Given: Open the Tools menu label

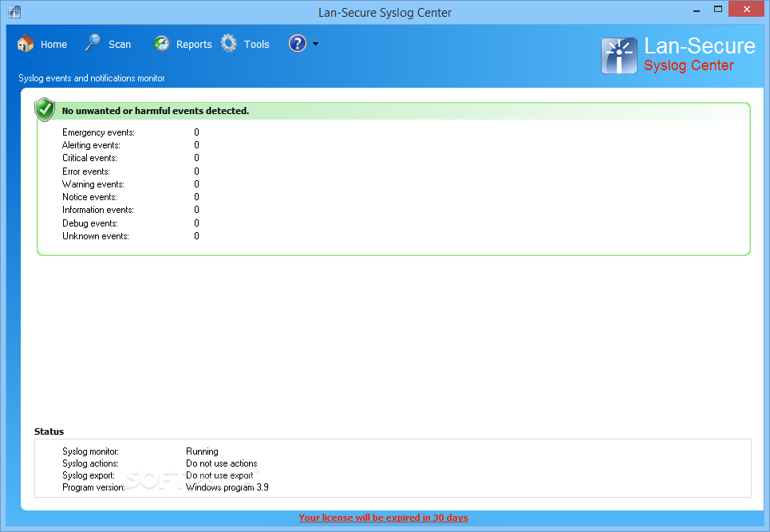Looking at the screenshot, I should click(256, 44).
